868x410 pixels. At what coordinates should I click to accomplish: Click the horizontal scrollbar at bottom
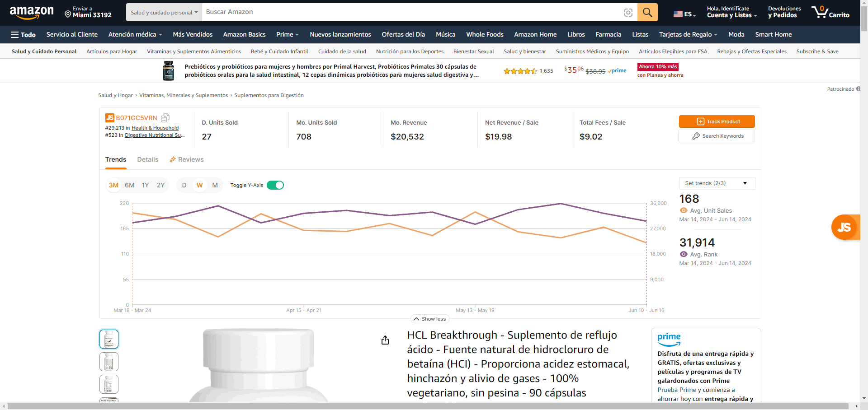point(428,406)
